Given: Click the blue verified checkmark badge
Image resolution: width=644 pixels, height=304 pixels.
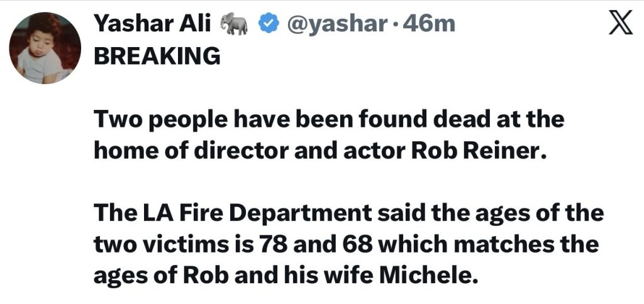Looking at the screenshot, I should 269,24.
